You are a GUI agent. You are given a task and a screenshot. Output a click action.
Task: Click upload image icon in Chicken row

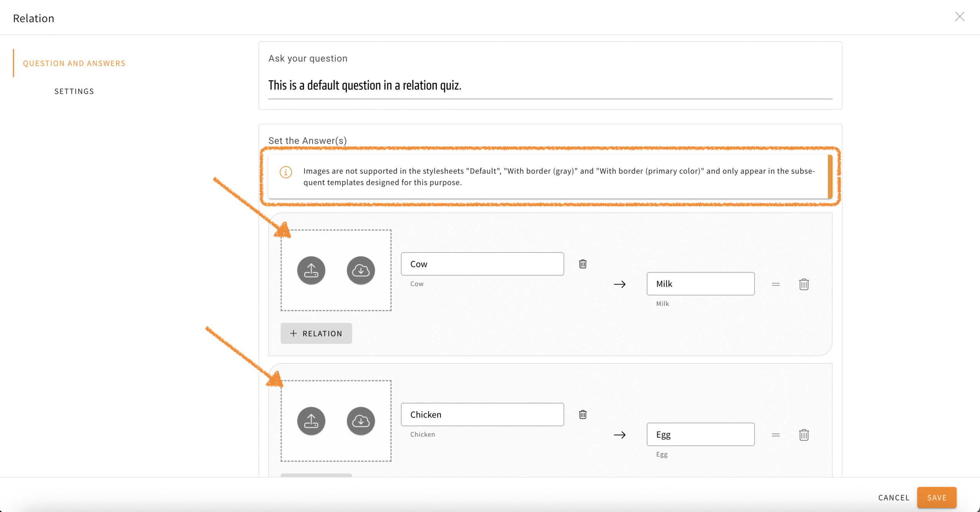coord(311,421)
